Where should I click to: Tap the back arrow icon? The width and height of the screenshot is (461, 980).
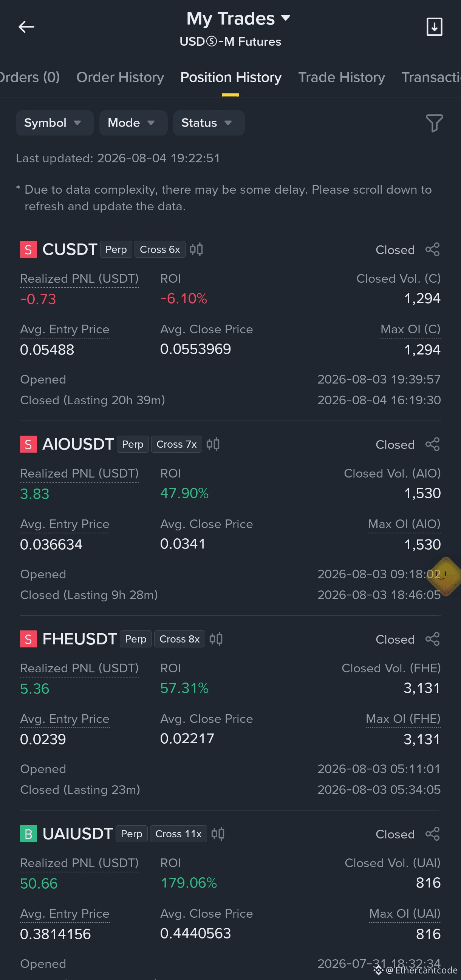[26, 27]
